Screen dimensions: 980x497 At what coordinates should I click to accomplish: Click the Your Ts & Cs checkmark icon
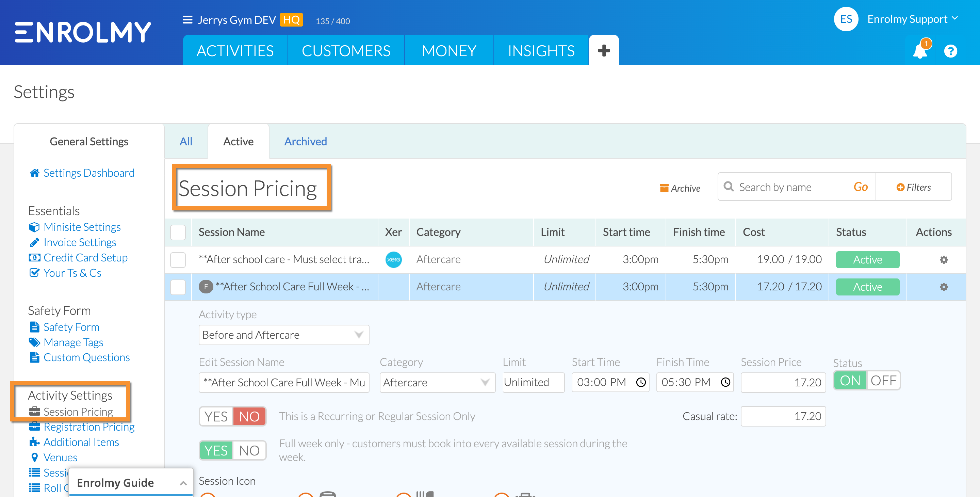34,272
